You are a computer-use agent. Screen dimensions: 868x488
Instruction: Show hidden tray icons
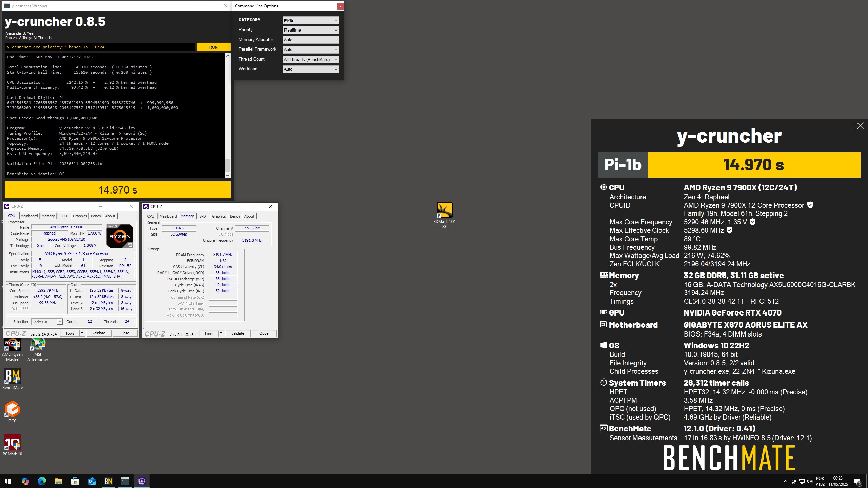tap(785, 481)
